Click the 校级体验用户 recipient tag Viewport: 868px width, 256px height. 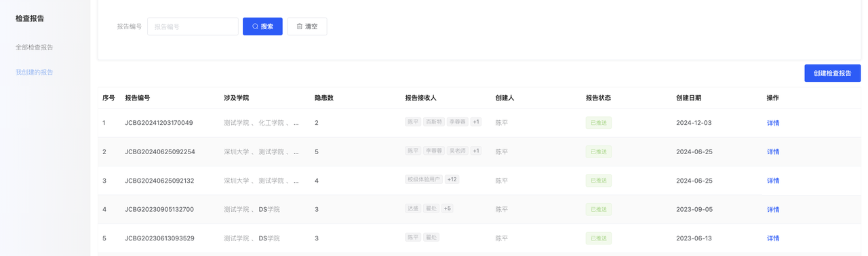coord(424,179)
